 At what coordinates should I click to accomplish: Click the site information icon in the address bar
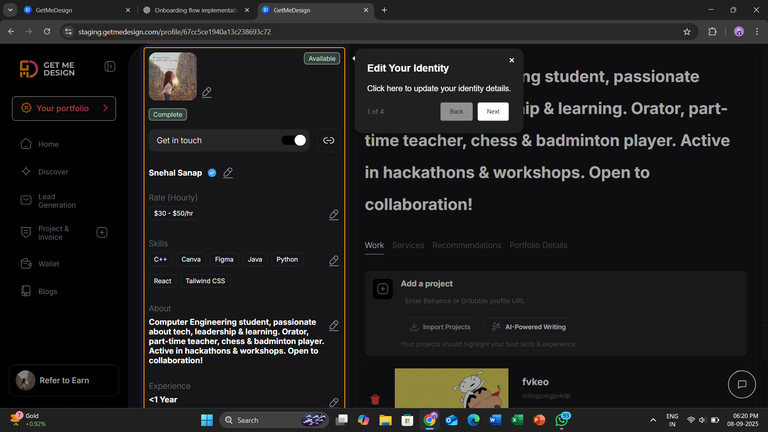point(68,32)
